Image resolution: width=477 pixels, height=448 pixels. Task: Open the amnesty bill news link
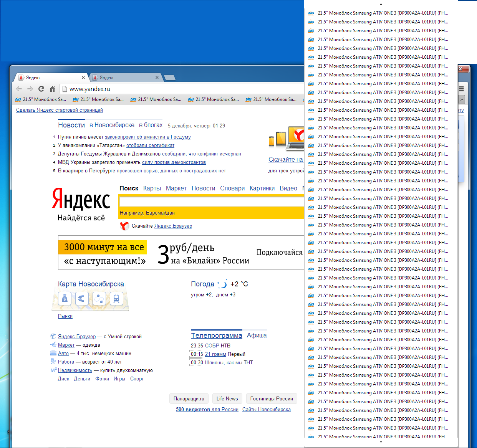point(148,137)
